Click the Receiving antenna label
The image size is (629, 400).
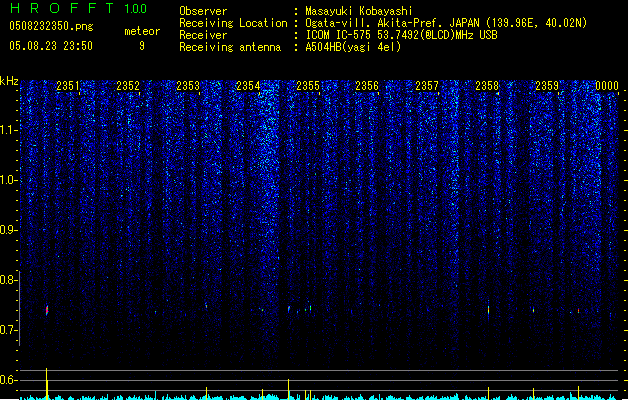tap(230, 47)
